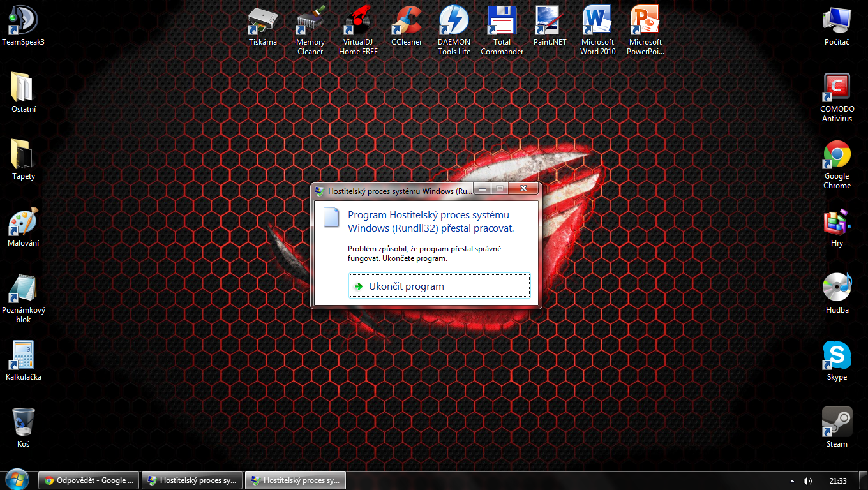Click the Ukončit program button
The image size is (868, 490).
tap(440, 286)
